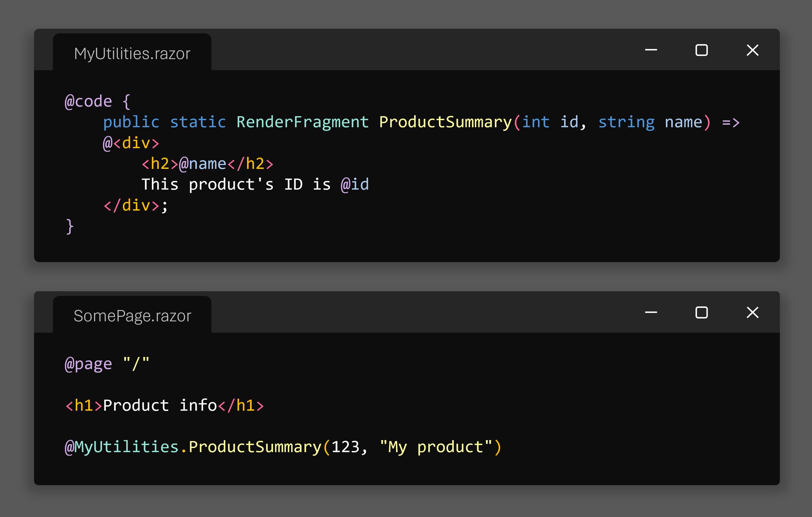The image size is (812, 517).
Task: Select the MyUtilities.razor tab
Action: (132, 53)
